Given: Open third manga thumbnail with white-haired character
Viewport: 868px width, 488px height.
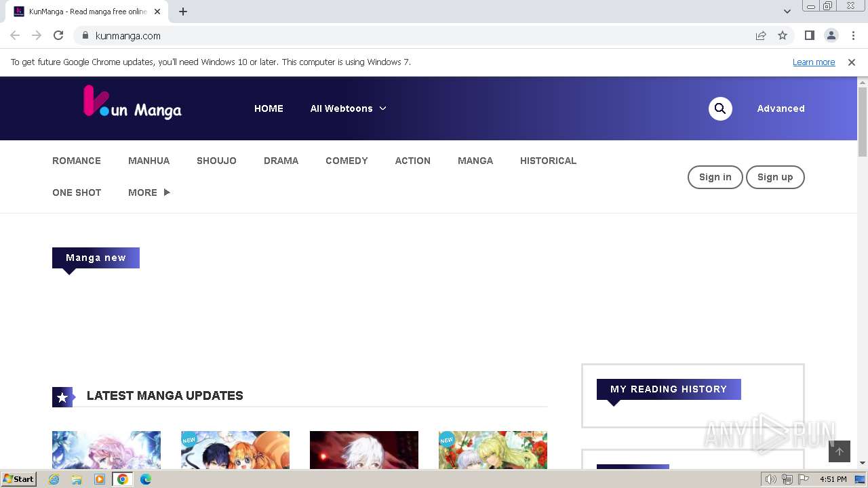Looking at the screenshot, I should 364,450.
